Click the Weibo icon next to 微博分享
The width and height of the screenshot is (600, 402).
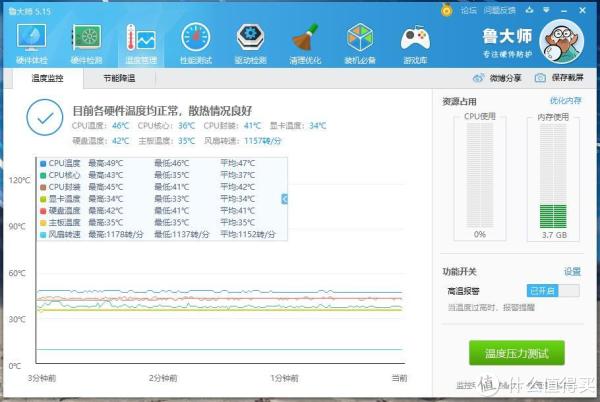tap(478, 78)
